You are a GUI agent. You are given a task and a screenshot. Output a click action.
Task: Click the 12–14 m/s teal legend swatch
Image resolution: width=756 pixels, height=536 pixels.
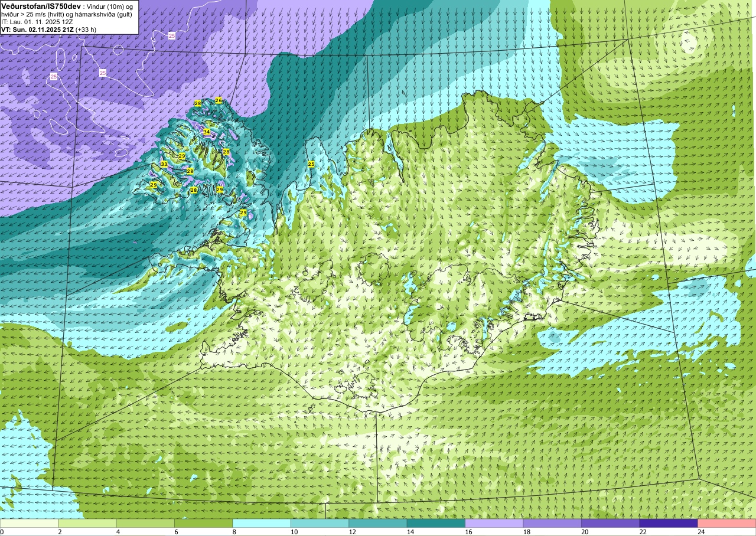[378, 523]
